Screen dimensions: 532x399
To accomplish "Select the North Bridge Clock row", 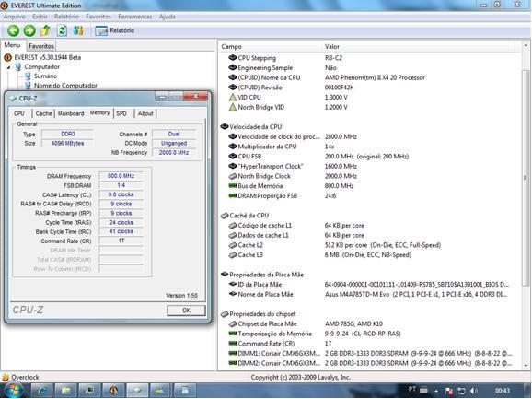I will pos(369,176).
